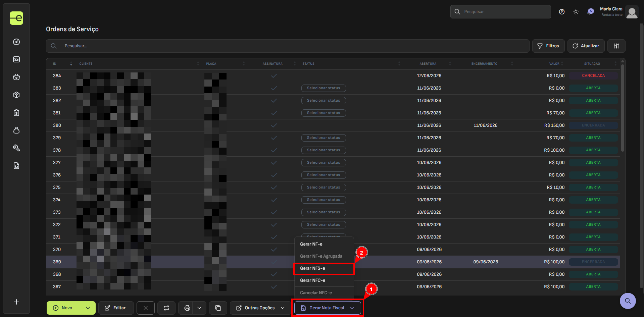Open the dashboard gauge icon in sidebar
644x317 pixels.
click(16, 42)
